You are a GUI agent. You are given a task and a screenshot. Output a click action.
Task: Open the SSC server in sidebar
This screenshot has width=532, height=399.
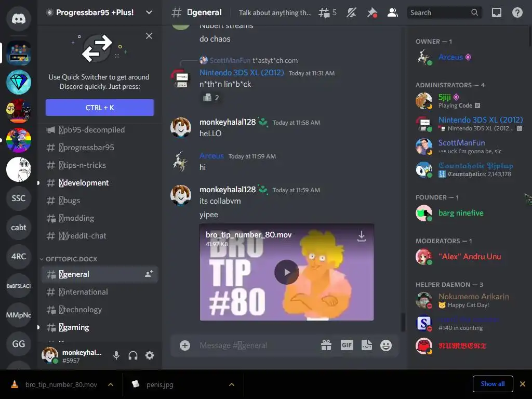19,198
